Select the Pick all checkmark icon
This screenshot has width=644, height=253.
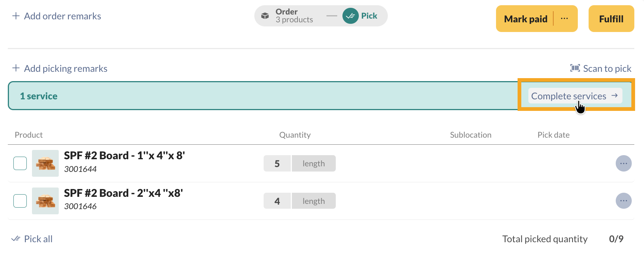15,238
